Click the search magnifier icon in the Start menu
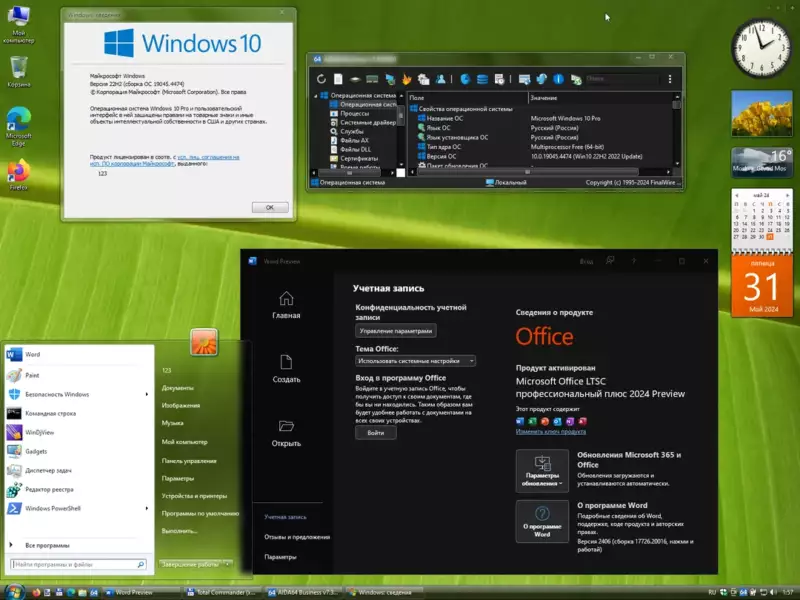This screenshot has width=800, height=600. 141,564
